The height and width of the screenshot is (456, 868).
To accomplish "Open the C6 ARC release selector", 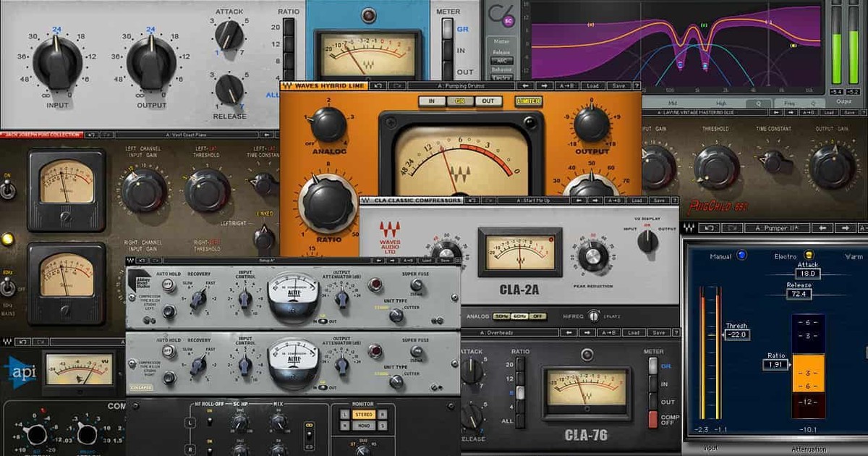I will (x=501, y=60).
